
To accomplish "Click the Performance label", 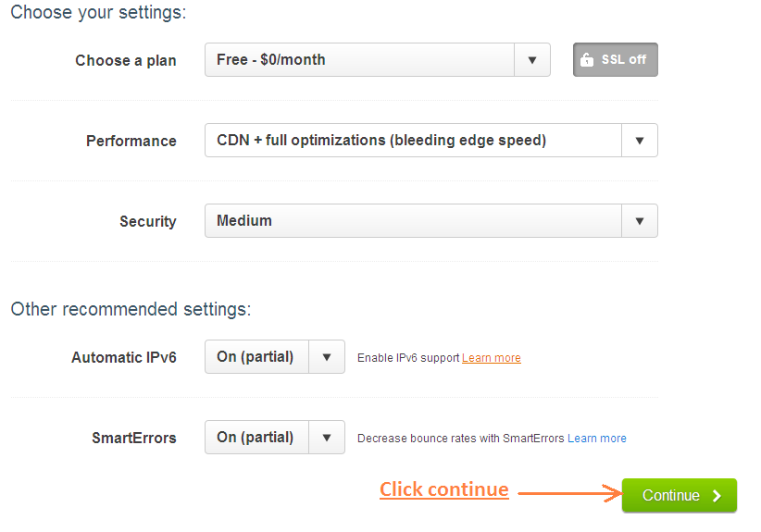I will (x=131, y=142).
